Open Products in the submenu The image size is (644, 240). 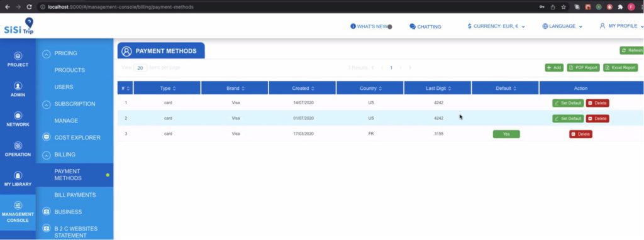pos(69,70)
